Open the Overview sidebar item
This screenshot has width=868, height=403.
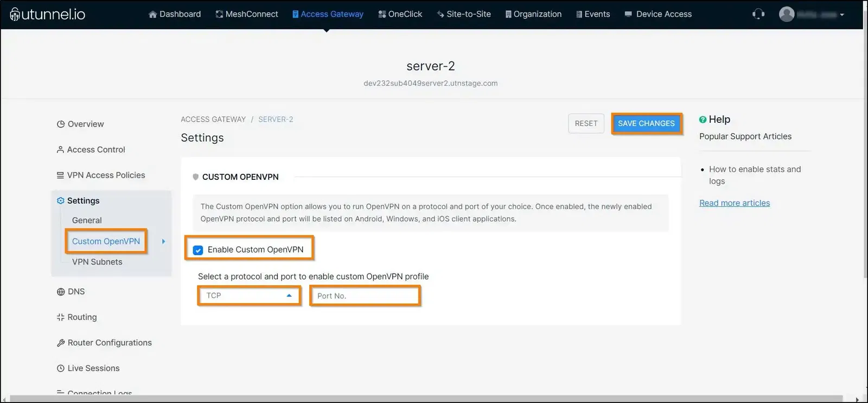80,124
